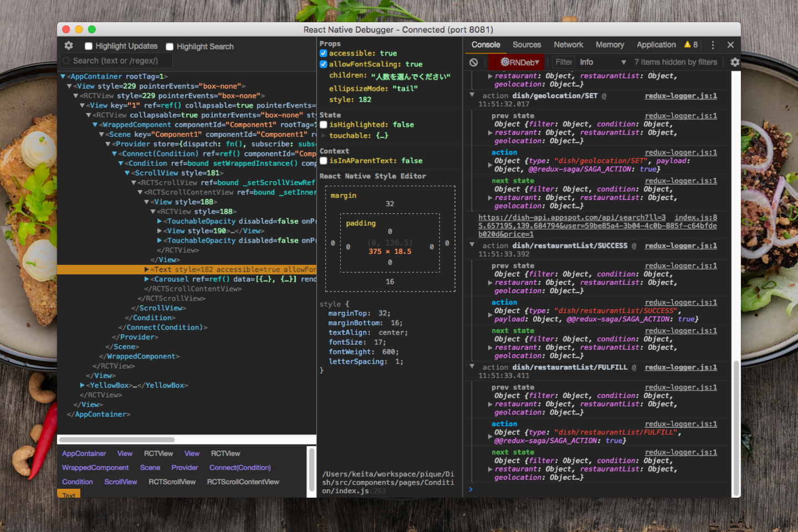Open console settings gear on far right
This screenshot has height=532, width=798.
point(735,62)
